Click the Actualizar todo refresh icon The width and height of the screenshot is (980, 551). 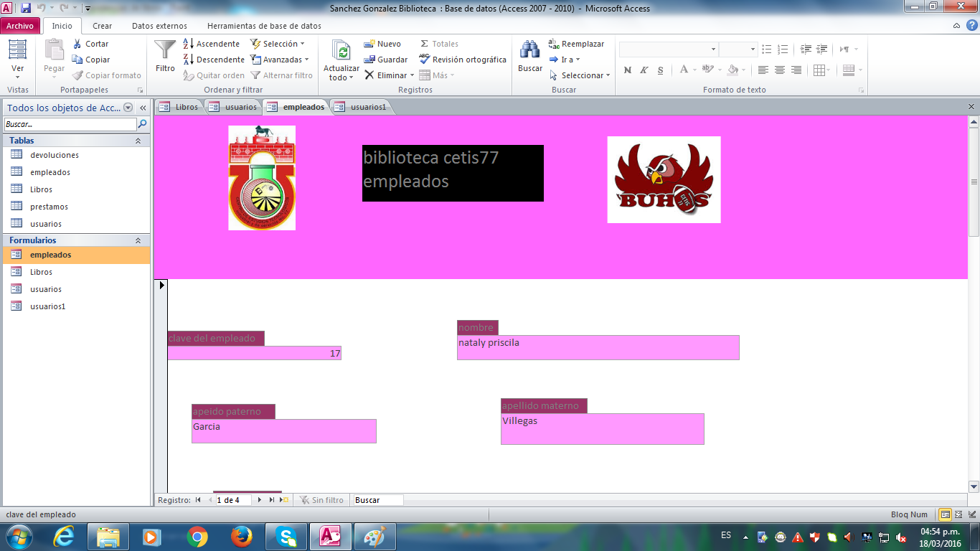(342, 51)
